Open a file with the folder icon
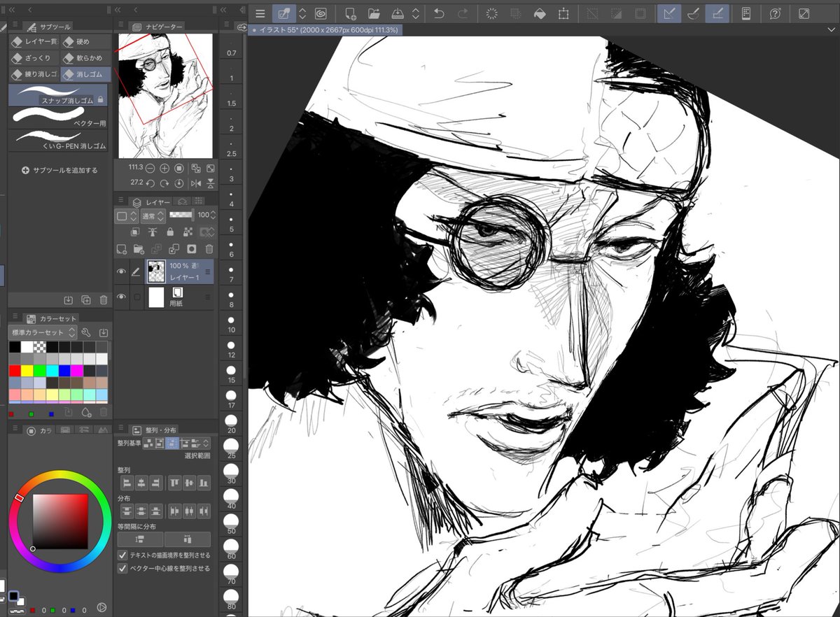Viewport: 840px width, 617px height. pyautogui.click(x=373, y=13)
